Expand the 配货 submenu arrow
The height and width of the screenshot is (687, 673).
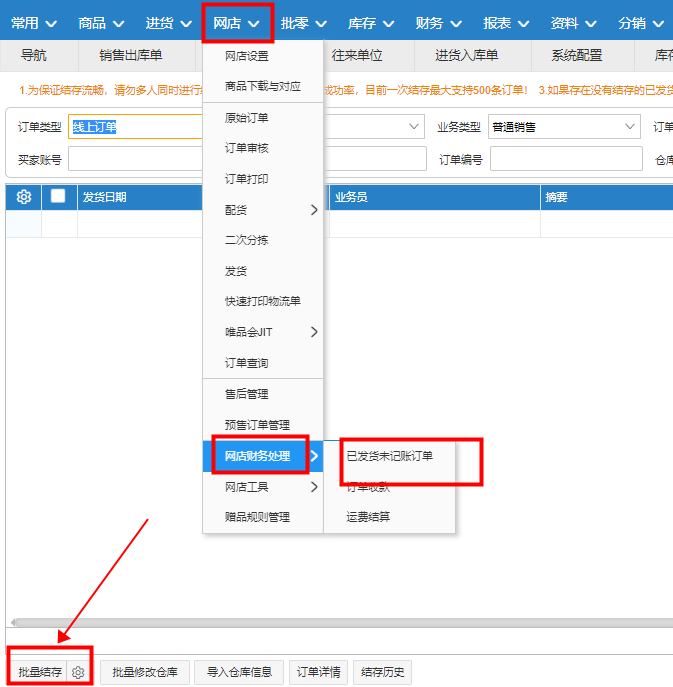(314, 210)
